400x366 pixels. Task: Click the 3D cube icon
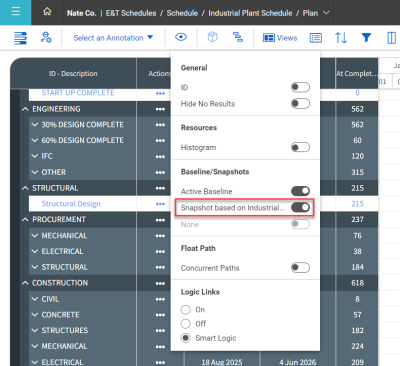click(212, 37)
